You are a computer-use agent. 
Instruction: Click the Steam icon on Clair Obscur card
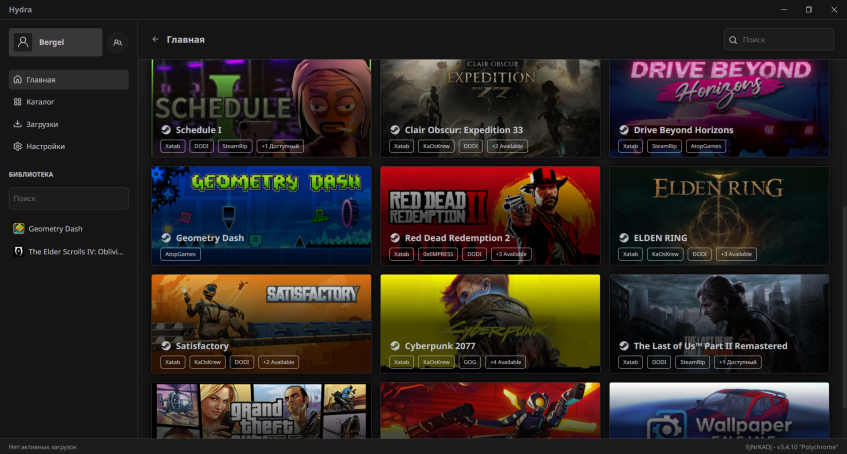click(395, 130)
